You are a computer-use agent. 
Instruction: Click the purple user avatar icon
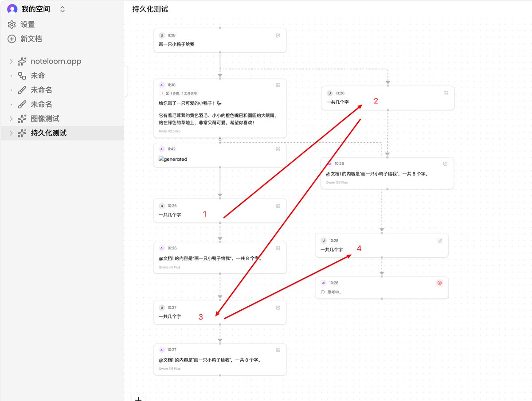pyautogui.click(x=12, y=9)
